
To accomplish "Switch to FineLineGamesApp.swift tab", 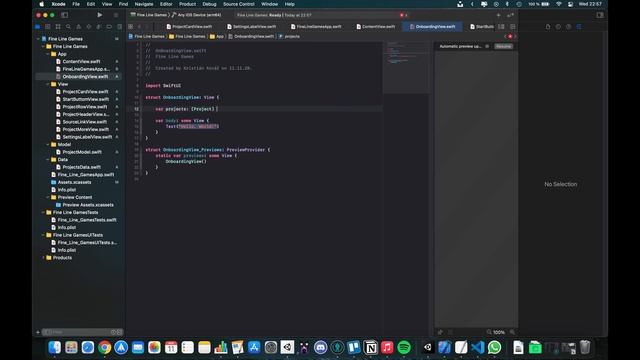I will tap(316, 27).
